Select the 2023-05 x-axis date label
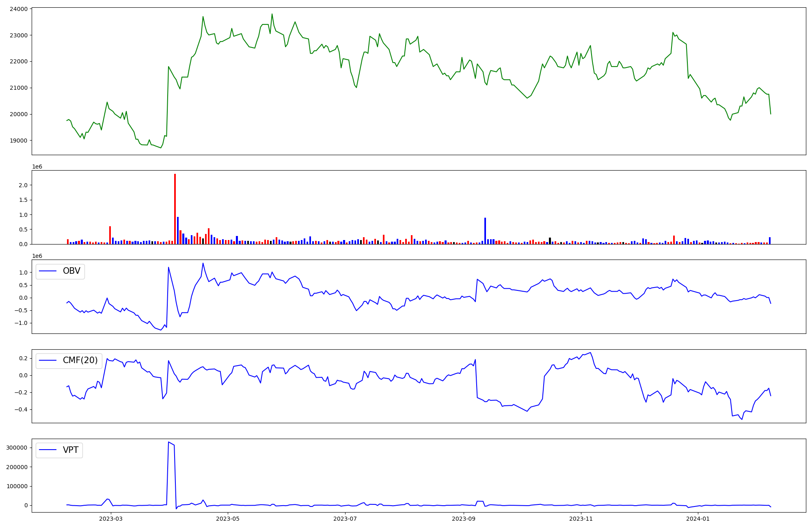 tap(228, 519)
